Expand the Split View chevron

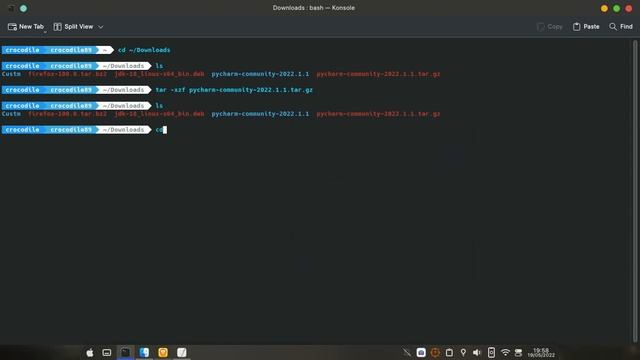(100, 27)
